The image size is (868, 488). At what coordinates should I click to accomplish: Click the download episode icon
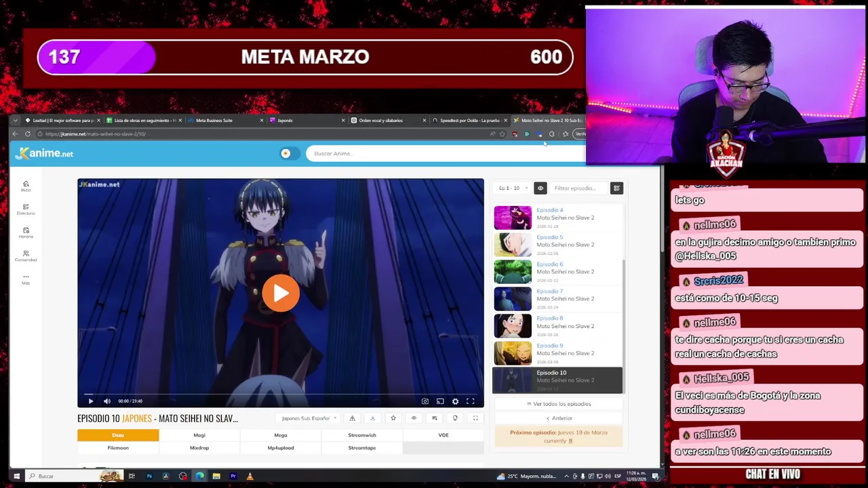point(372,418)
